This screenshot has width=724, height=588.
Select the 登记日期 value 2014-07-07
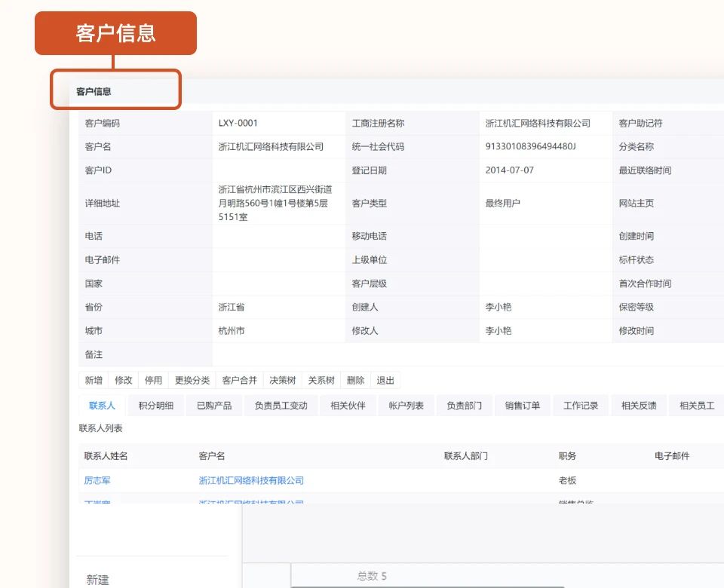tap(509, 170)
